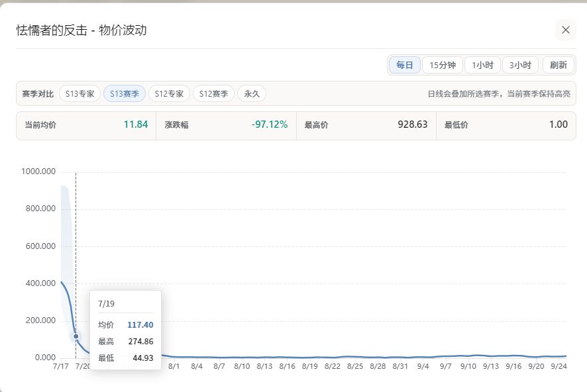Click the 最高价 label in the stats bar
Image resolution: width=587 pixels, height=392 pixels.
pos(316,125)
